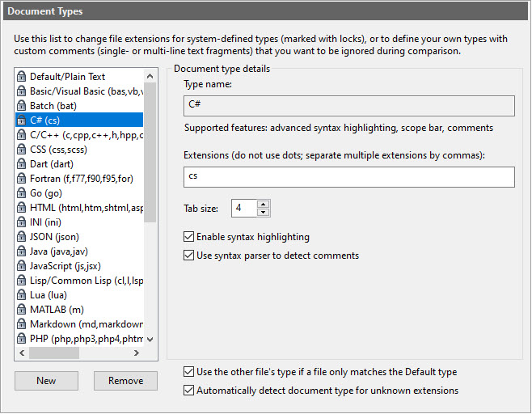The image size is (532, 414).
Task: Click the lock icon beside CSS (css,scss)
Action: pyautogui.click(x=23, y=150)
